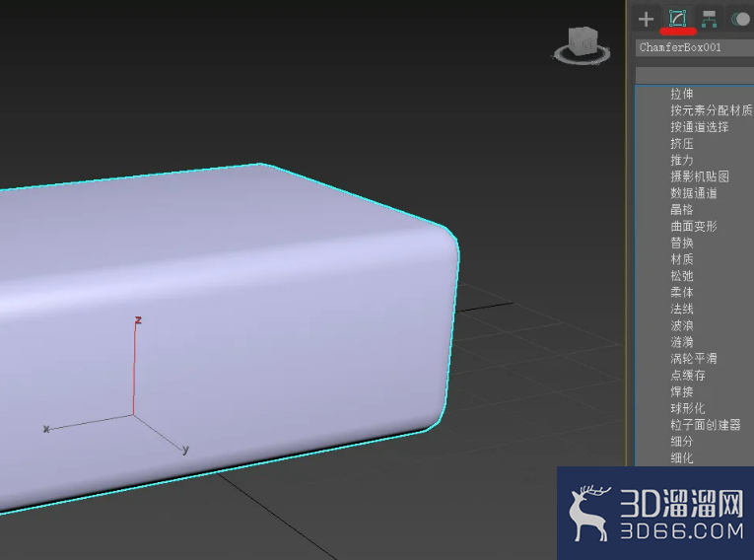The height and width of the screenshot is (560, 754).
Task: Select the 涟漪 modifier
Action: pos(681,342)
